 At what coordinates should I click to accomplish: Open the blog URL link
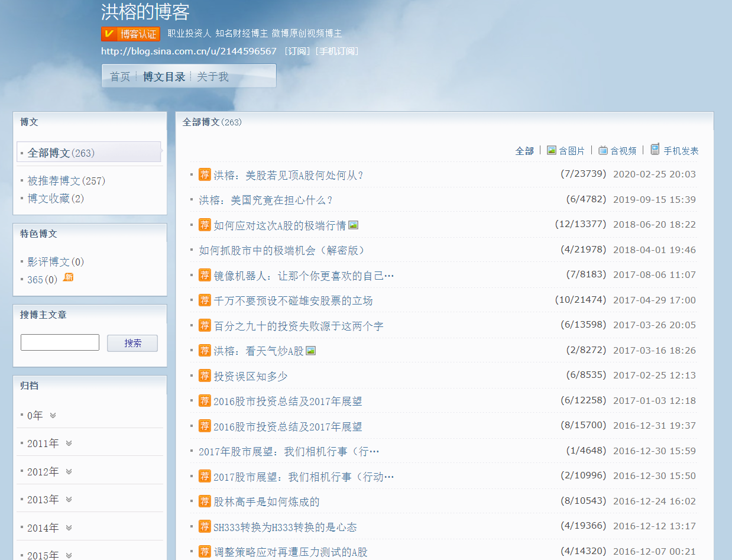[189, 51]
